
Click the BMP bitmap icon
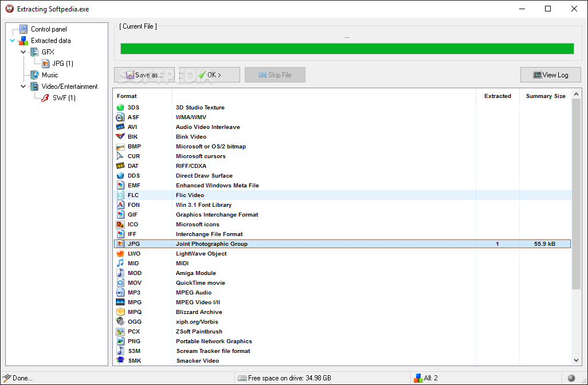click(x=120, y=146)
